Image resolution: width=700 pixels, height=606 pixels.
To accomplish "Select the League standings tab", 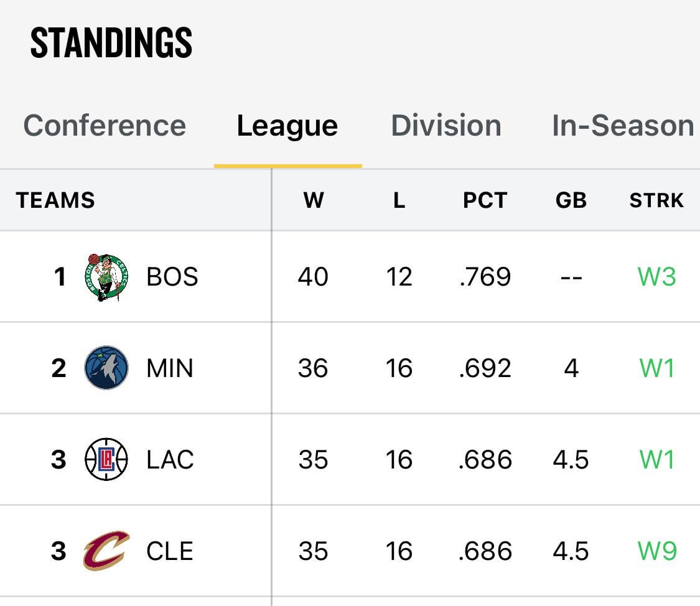I will (x=287, y=126).
